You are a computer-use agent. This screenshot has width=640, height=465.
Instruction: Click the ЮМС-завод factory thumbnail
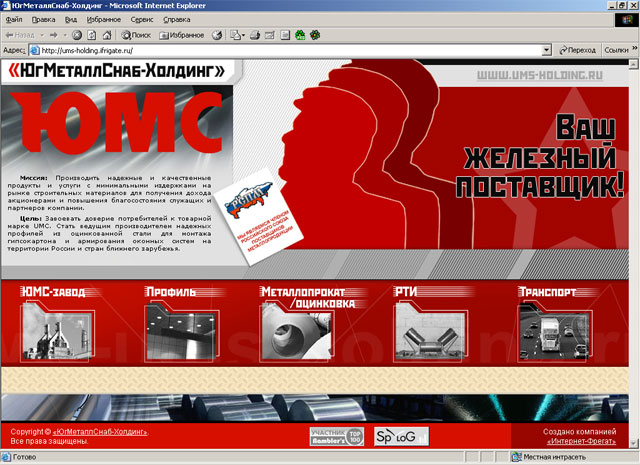click(57, 332)
